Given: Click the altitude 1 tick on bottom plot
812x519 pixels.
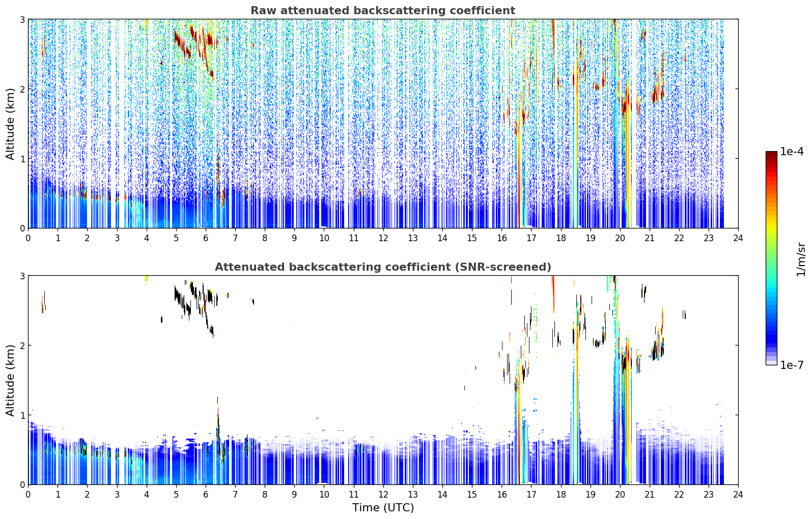Looking at the screenshot, I should coord(22,415).
